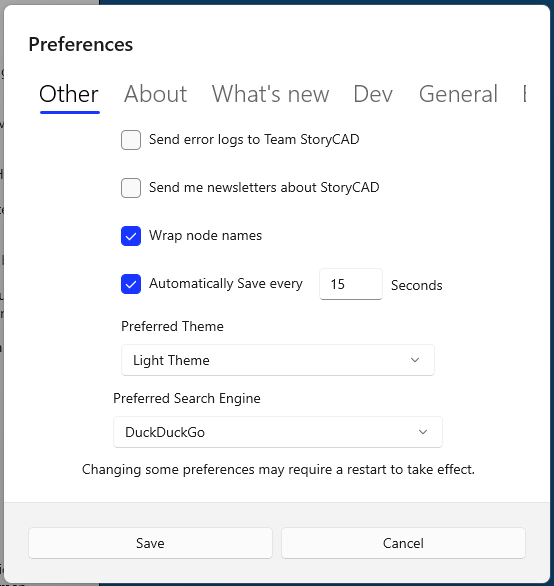The height and width of the screenshot is (586, 554).
Task: Enable Send error logs to Team StoryCAD checkbox
Action: click(131, 140)
